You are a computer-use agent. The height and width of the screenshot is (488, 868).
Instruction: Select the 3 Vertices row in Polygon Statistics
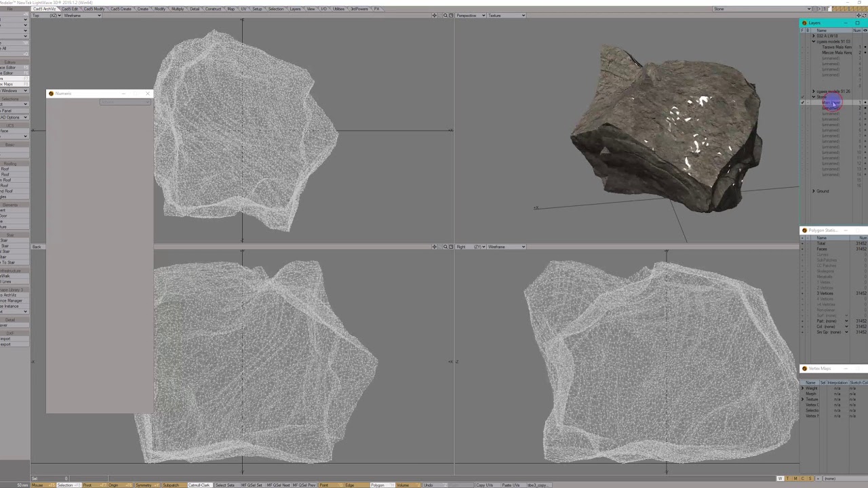click(x=834, y=293)
